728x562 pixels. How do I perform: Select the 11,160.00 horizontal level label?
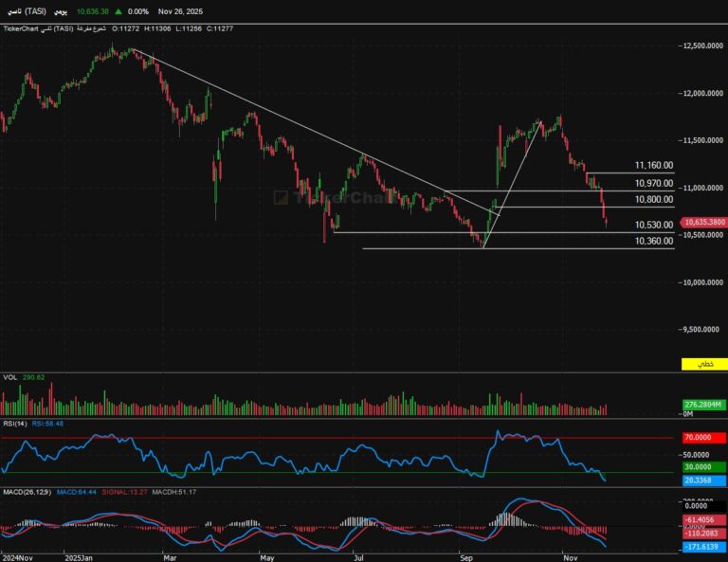pos(654,165)
